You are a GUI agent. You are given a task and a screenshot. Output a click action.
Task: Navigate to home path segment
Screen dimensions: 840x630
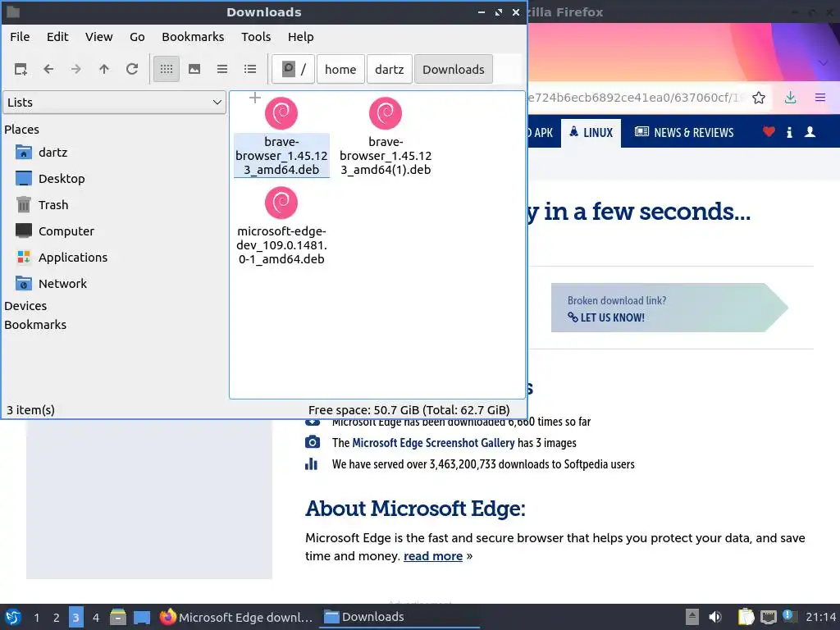pos(340,69)
